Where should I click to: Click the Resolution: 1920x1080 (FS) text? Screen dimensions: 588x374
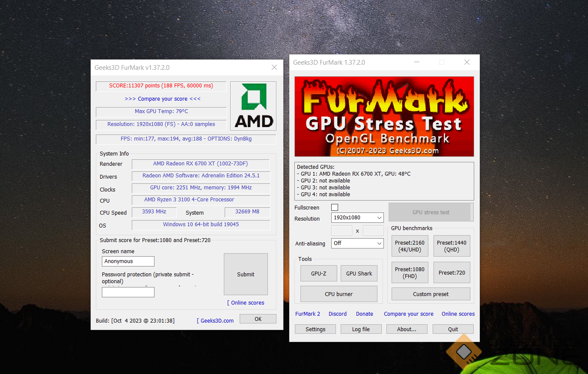click(161, 124)
